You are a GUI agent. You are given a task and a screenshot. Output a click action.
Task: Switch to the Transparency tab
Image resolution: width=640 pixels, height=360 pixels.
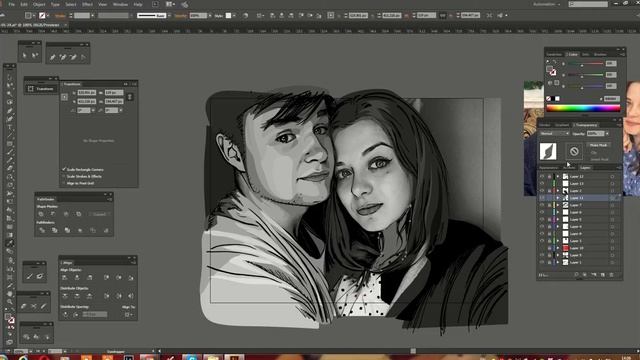coord(586,125)
